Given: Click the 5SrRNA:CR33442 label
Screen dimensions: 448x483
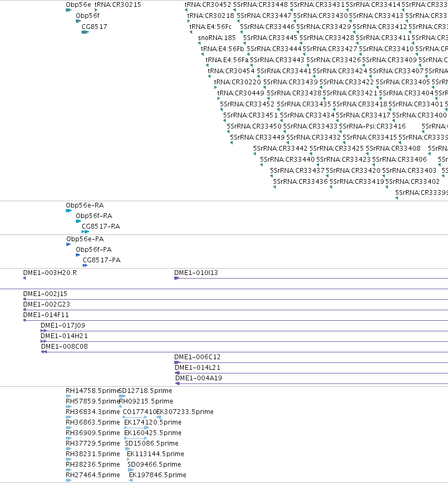Looking at the screenshot, I should tap(280, 149).
